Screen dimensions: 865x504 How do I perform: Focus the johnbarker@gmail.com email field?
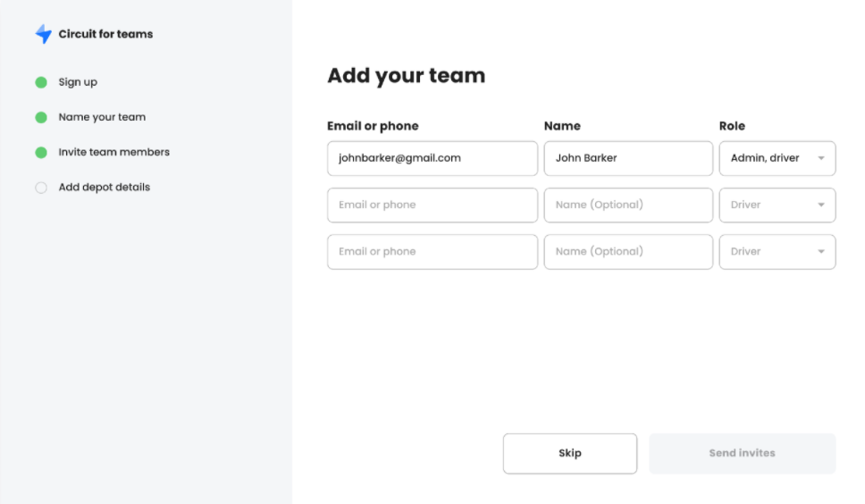pos(432,158)
